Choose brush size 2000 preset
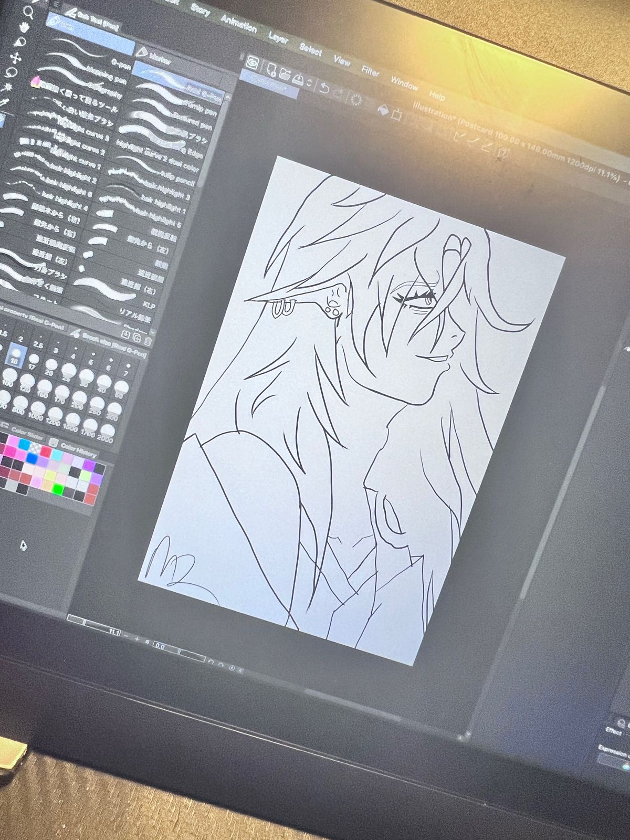This screenshot has width=630, height=840. click(x=107, y=434)
